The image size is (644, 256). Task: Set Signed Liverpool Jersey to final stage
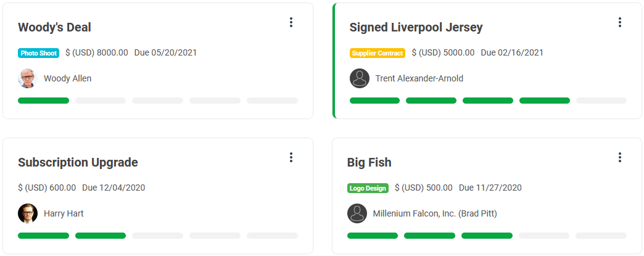pyautogui.click(x=601, y=101)
